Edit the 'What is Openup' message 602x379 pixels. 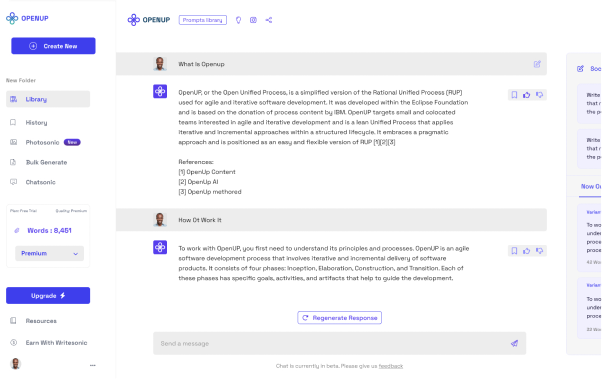pyautogui.click(x=537, y=64)
